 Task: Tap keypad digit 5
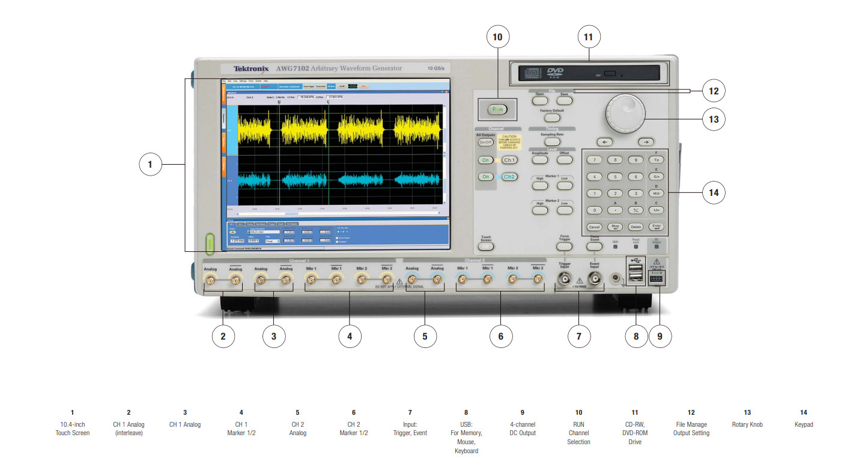pos(615,177)
